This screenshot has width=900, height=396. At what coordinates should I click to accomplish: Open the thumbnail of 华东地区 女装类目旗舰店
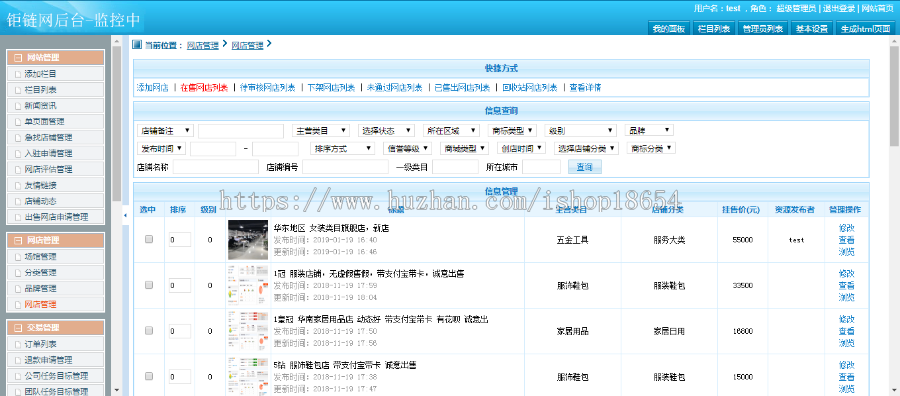pyautogui.click(x=248, y=240)
